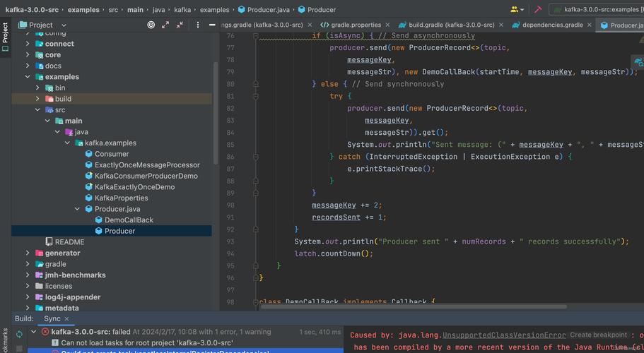
Task: Open the Project panel options (three dots) menu
Action: (197, 25)
